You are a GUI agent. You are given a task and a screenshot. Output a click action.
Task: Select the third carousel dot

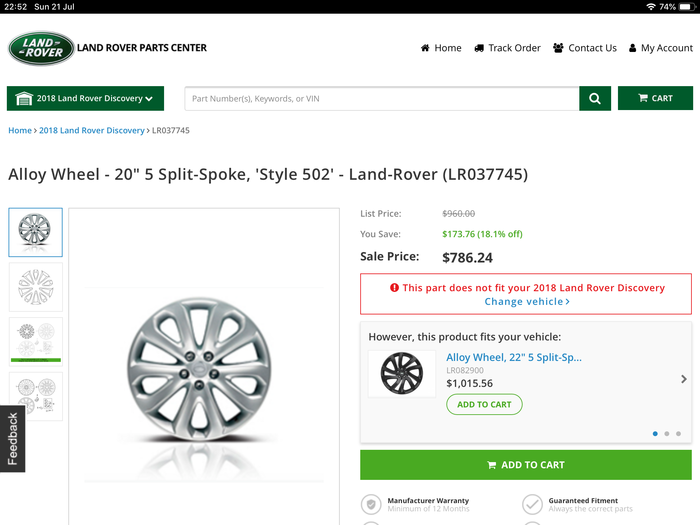[x=678, y=433]
